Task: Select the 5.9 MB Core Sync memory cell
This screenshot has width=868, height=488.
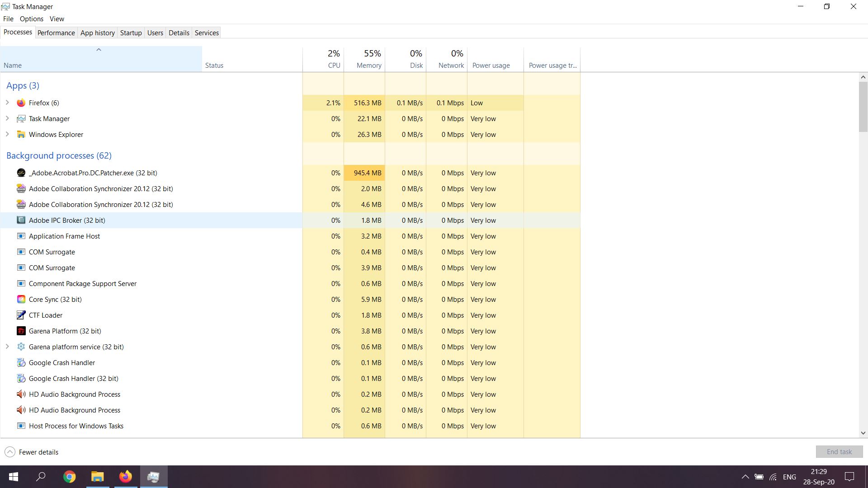Action: [x=364, y=300]
